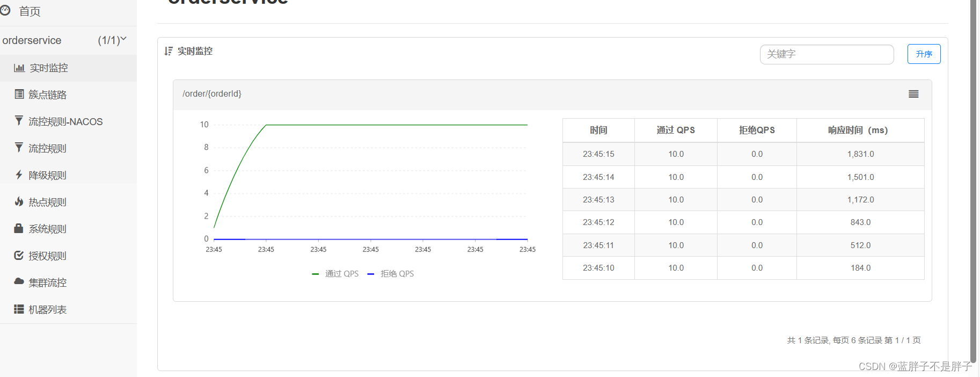The height and width of the screenshot is (377, 980).
Task: Click the bar chart icon for 实时监控
Action: (19, 68)
